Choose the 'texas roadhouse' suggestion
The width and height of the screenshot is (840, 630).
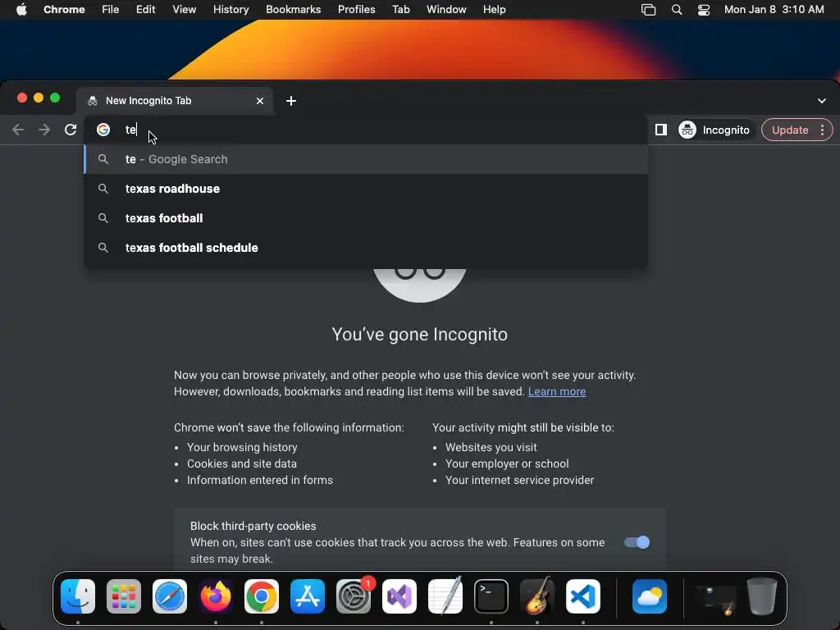pos(366,189)
